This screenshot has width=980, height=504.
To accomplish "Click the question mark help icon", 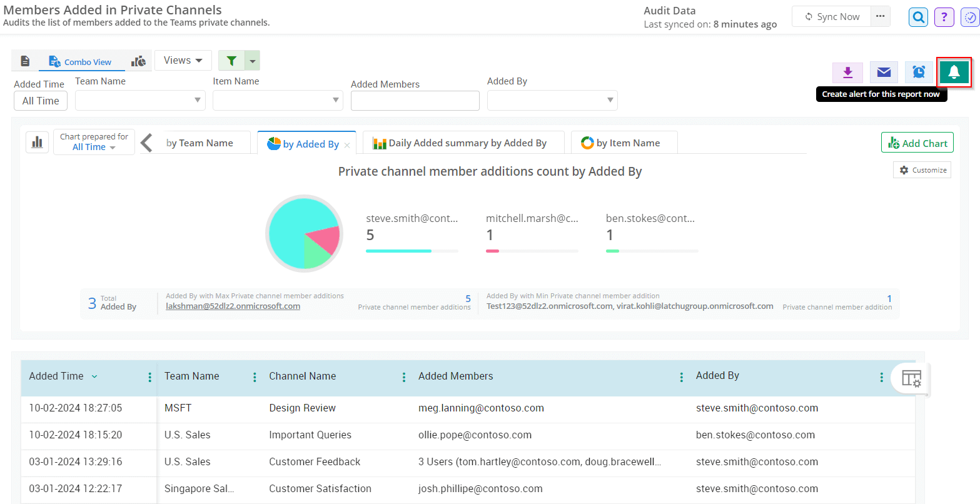I will click(x=944, y=17).
